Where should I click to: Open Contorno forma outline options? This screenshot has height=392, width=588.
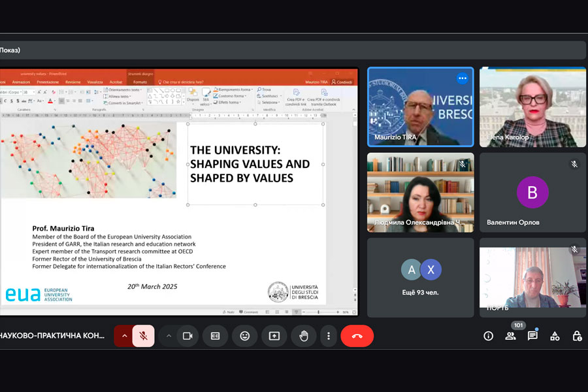[x=229, y=96]
